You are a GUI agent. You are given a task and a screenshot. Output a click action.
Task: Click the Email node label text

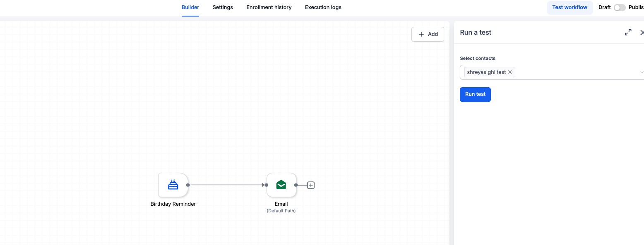(281, 204)
